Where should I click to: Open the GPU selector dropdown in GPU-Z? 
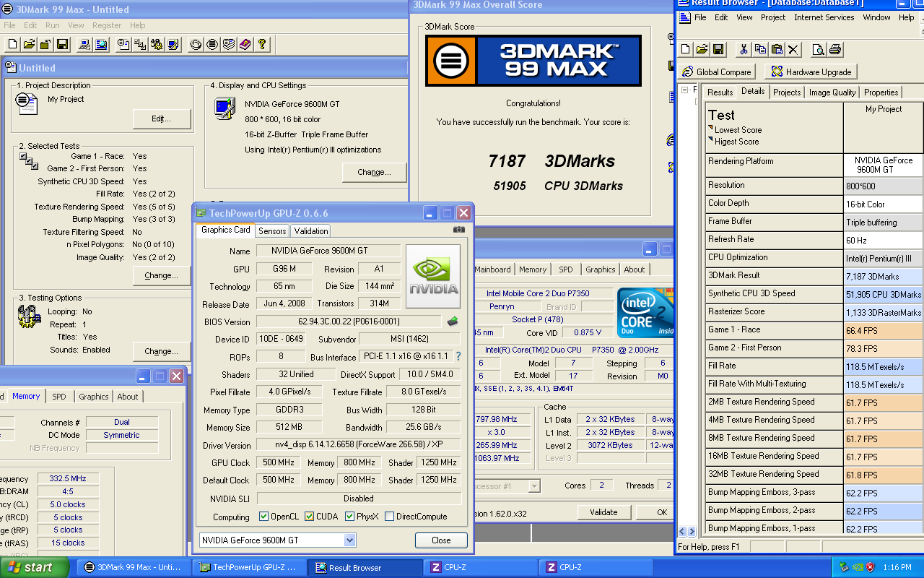[350, 540]
